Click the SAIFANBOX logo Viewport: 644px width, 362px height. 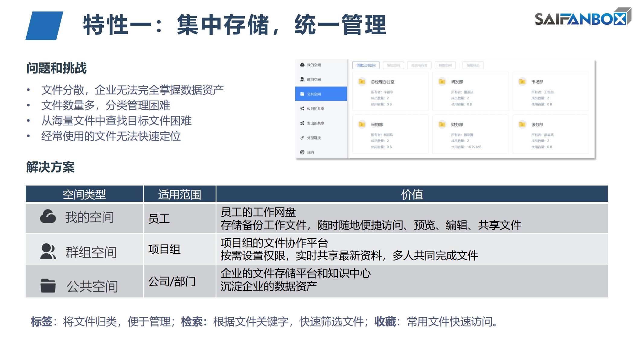(582, 18)
